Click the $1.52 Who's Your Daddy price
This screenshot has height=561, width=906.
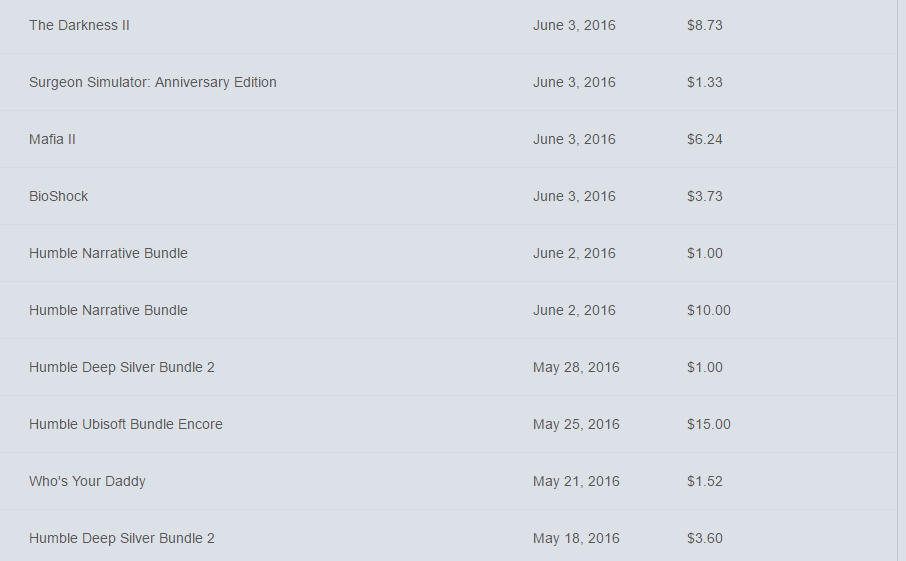click(704, 481)
